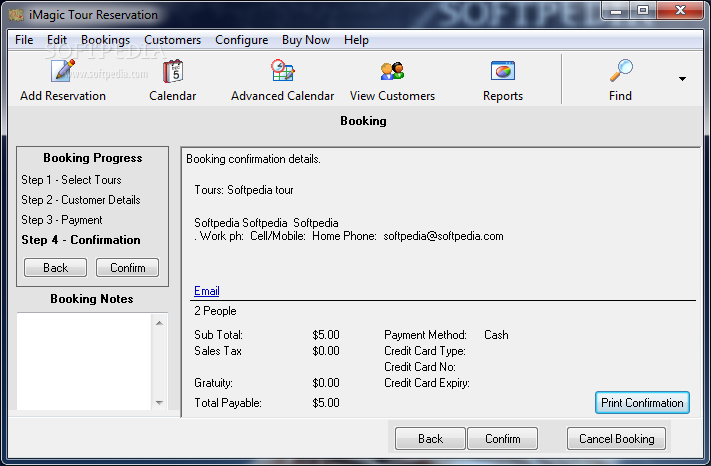
Task: Click the softpedia@softpedia.com email address
Action: 443,236
